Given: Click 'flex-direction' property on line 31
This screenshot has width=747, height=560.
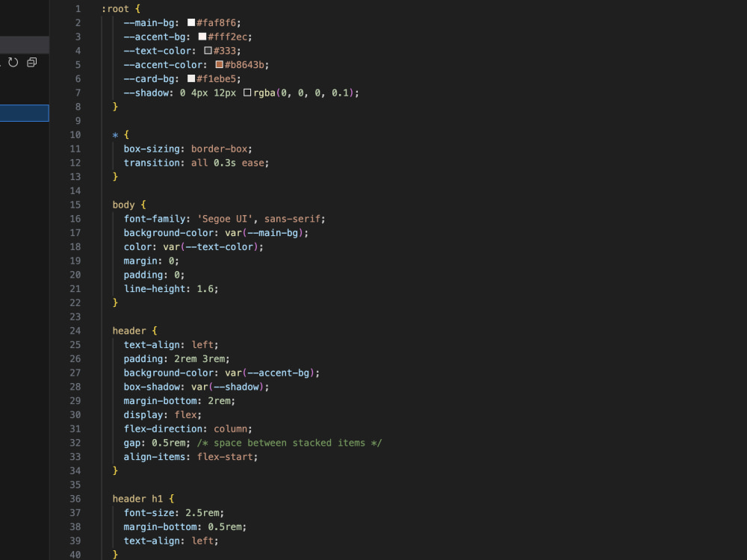Looking at the screenshot, I should [163, 429].
